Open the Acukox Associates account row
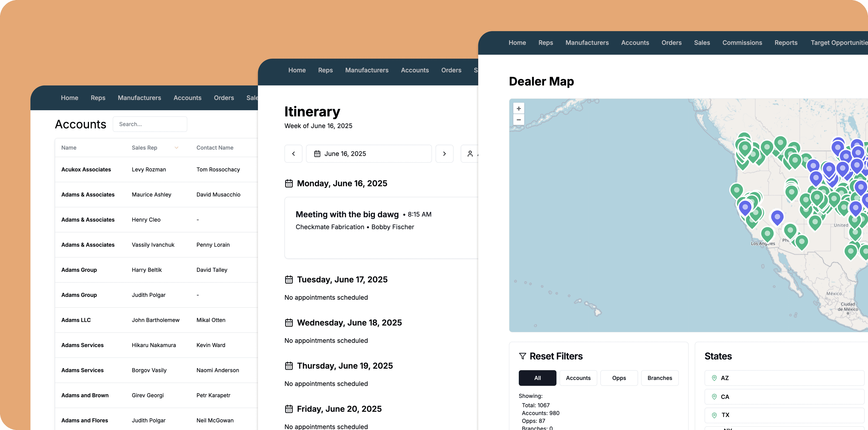The image size is (868, 430). (156, 169)
